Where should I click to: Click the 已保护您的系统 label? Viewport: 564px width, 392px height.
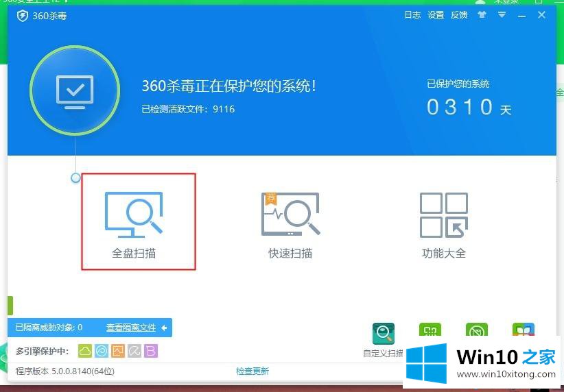[x=458, y=84]
